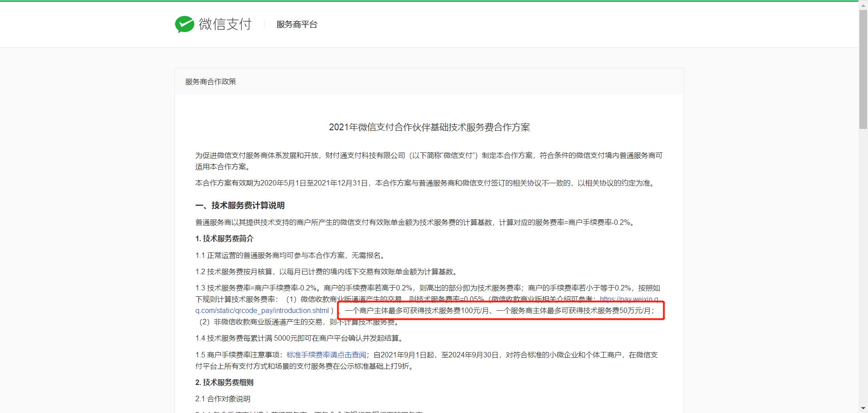The height and width of the screenshot is (413, 868).
Task: Click the sentence starting 普通服务商以其提供技术支持
Action: click(x=415, y=223)
